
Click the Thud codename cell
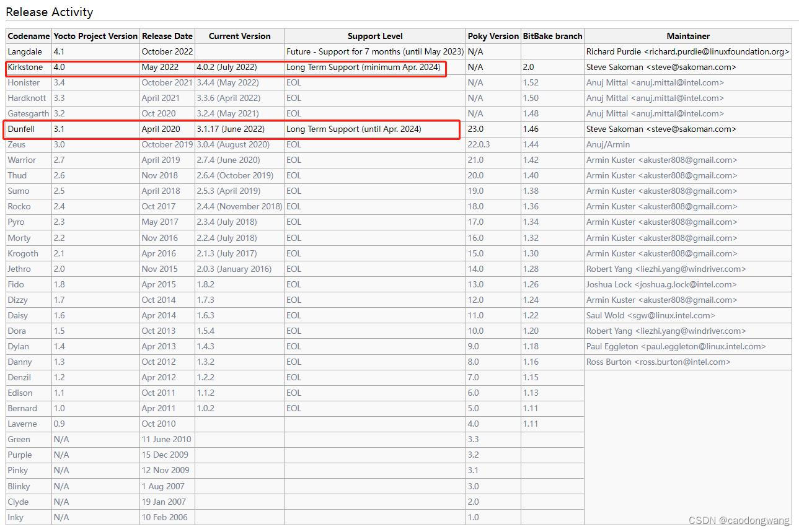pos(29,175)
